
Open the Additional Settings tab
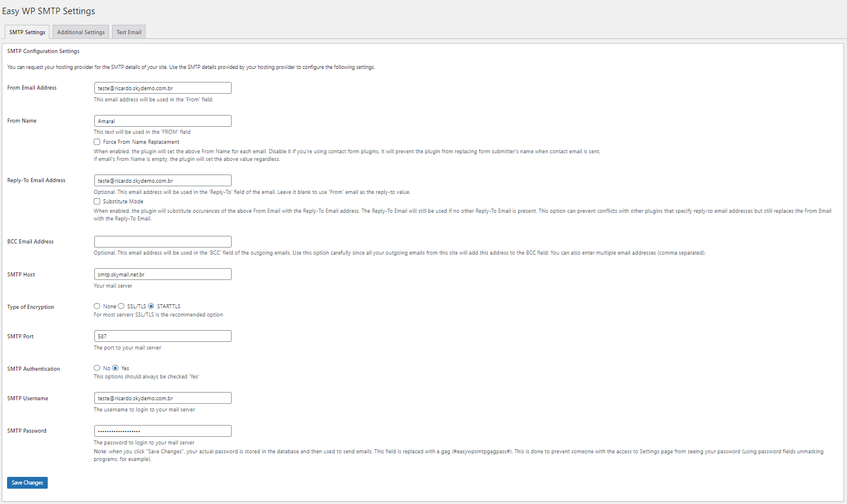(81, 32)
